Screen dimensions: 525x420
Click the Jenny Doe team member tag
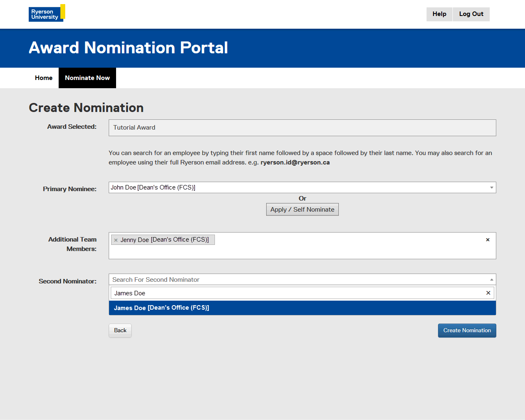(x=164, y=240)
